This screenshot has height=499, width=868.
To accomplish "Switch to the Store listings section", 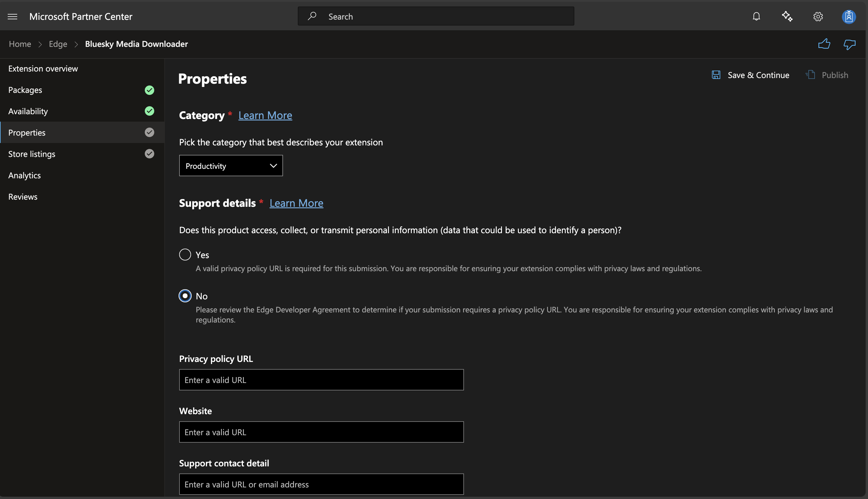I will (31, 154).
